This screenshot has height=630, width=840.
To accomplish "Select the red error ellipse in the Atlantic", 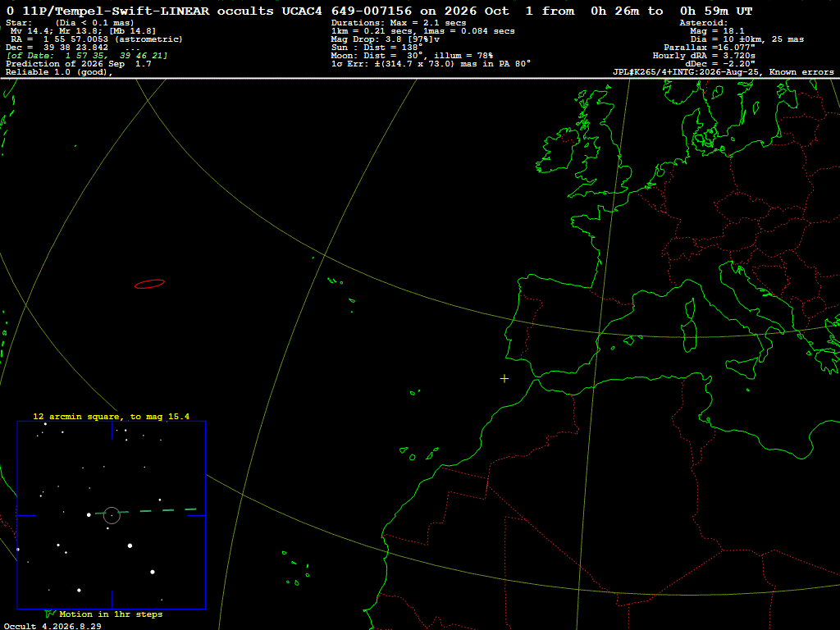I will (x=149, y=284).
